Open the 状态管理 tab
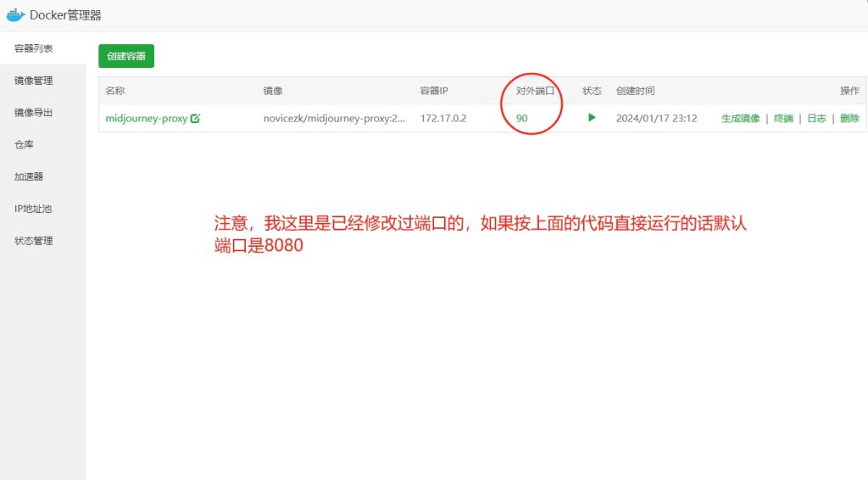Image resolution: width=868 pixels, height=480 pixels. [x=43, y=241]
